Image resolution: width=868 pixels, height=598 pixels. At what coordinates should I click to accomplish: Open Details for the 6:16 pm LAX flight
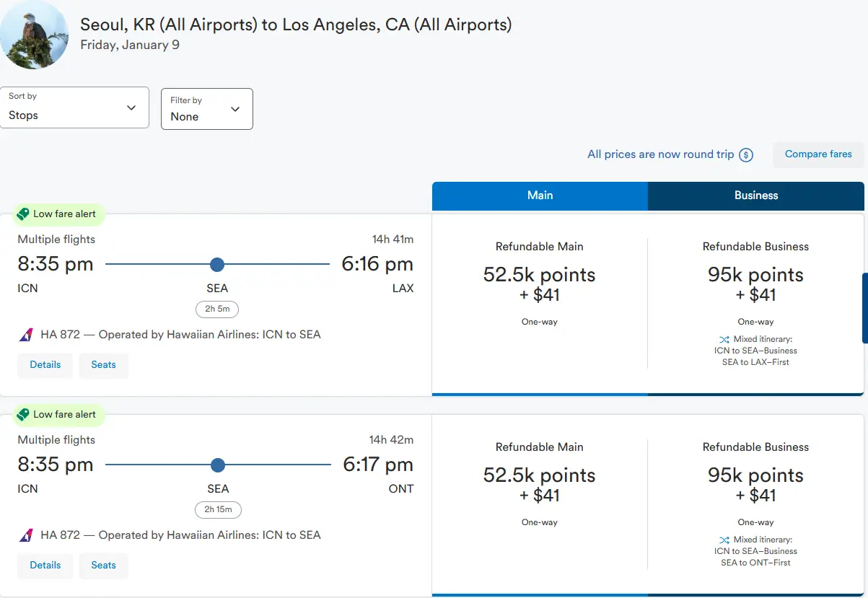pyautogui.click(x=45, y=365)
